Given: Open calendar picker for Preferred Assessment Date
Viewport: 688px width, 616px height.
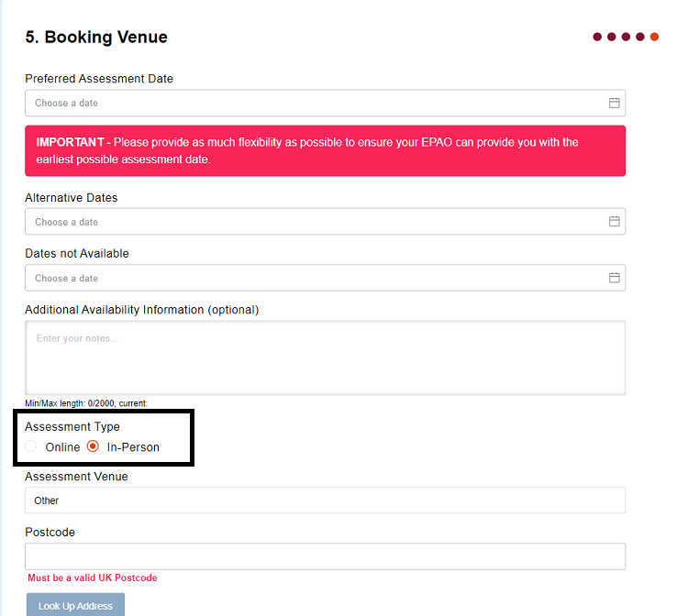Looking at the screenshot, I should [x=615, y=103].
